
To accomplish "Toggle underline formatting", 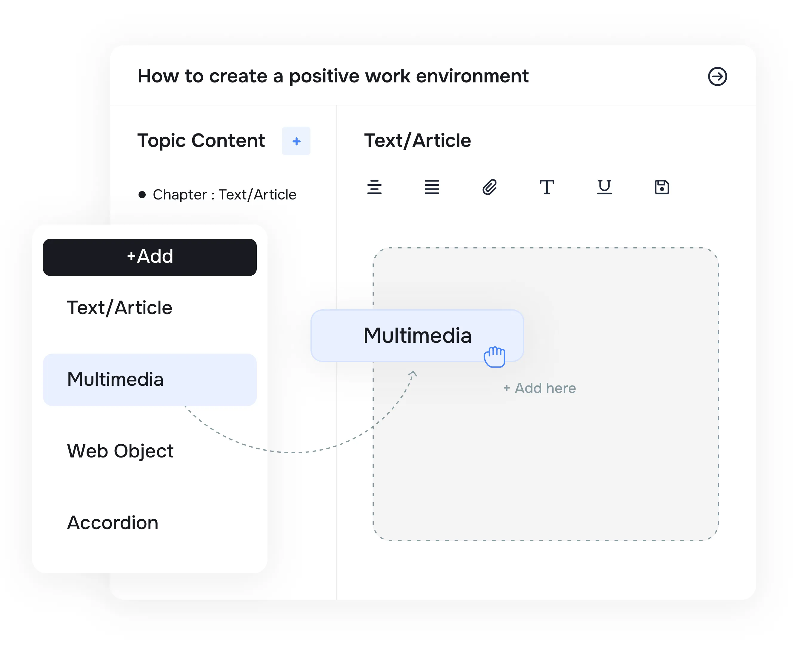I will (604, 187).
